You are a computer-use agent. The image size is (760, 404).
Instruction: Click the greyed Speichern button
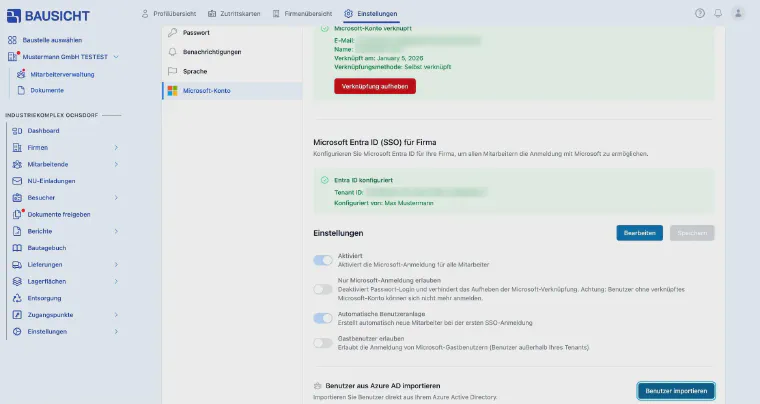pos(692,233)
